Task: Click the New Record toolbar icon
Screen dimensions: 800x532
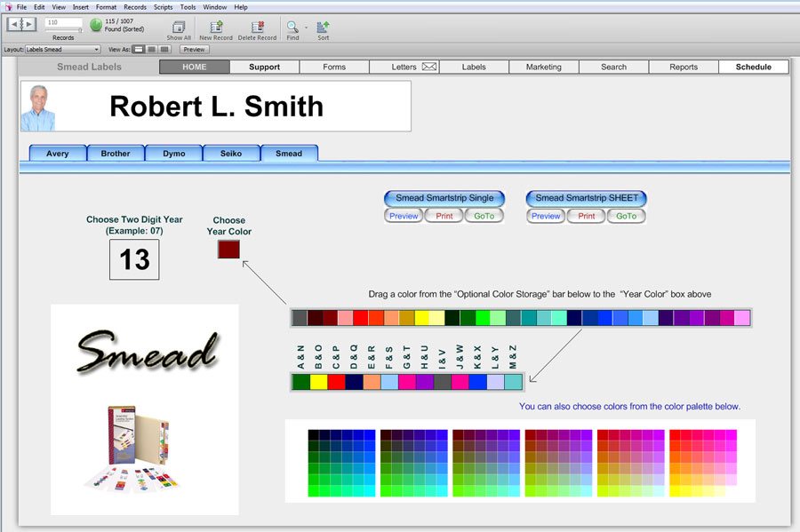Action: coord(216,27)
